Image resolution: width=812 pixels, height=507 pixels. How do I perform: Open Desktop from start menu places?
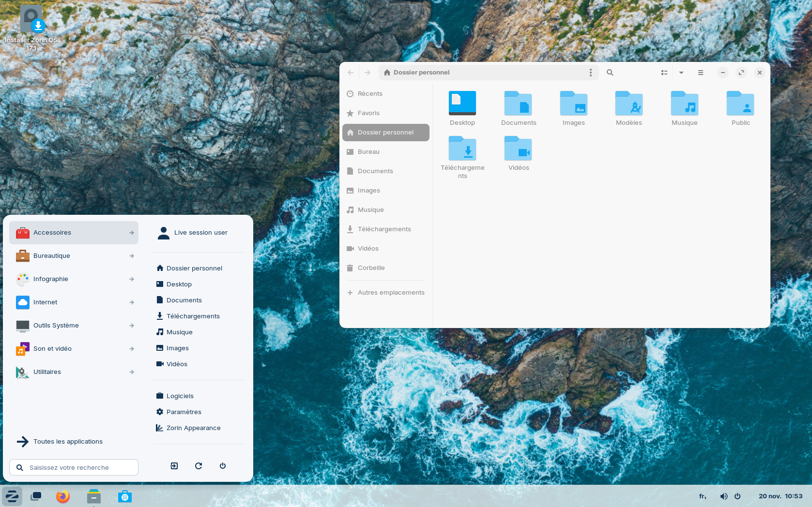199,284
